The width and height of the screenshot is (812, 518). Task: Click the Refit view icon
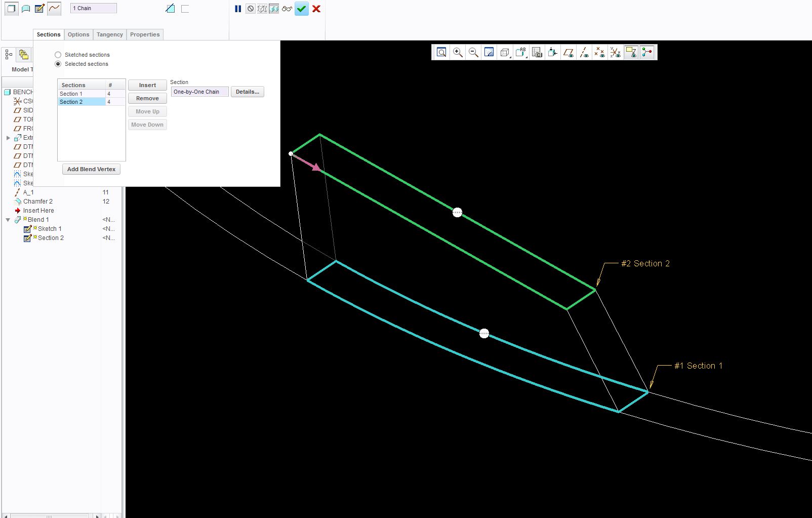pyautogui.click(x=441, y=52)
